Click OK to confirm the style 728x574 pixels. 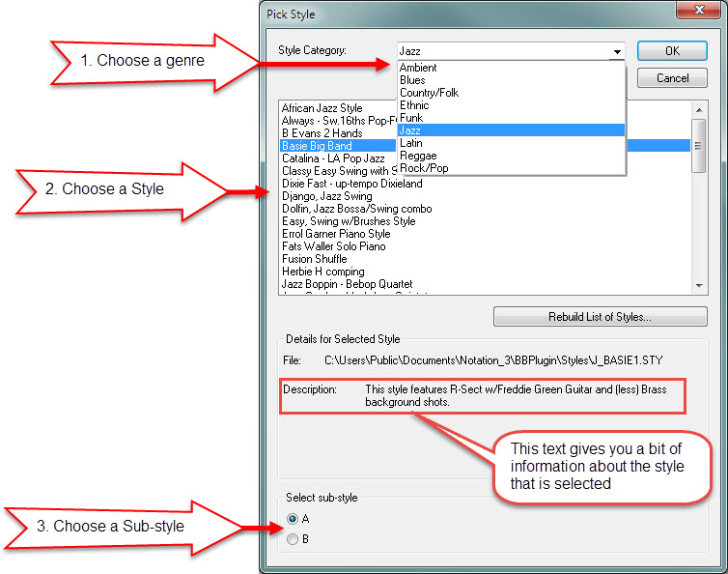tap(672, 51)
